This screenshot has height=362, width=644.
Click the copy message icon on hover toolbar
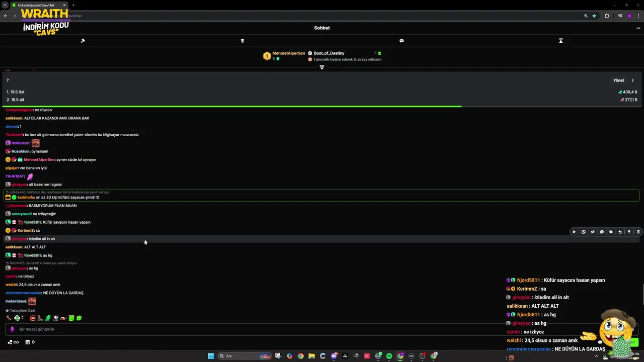point(611,232)
